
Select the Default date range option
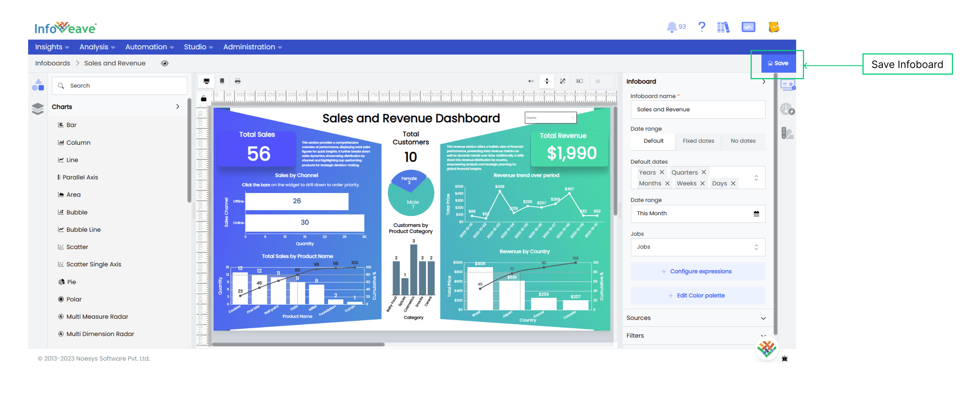(x=653, y=141)
